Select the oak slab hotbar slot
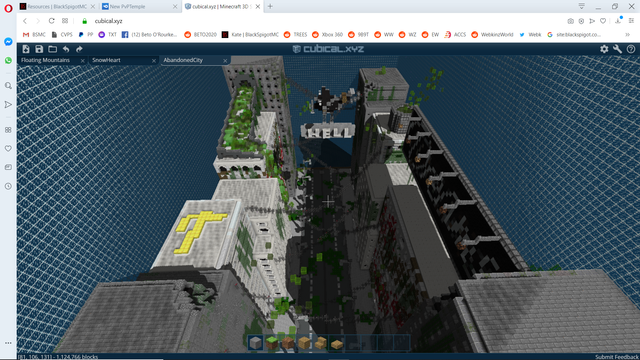 (337, 343)
